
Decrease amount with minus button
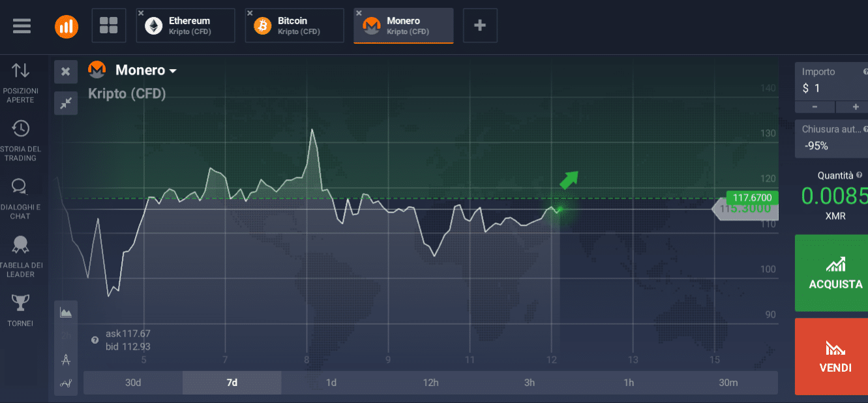click(815, 107)
